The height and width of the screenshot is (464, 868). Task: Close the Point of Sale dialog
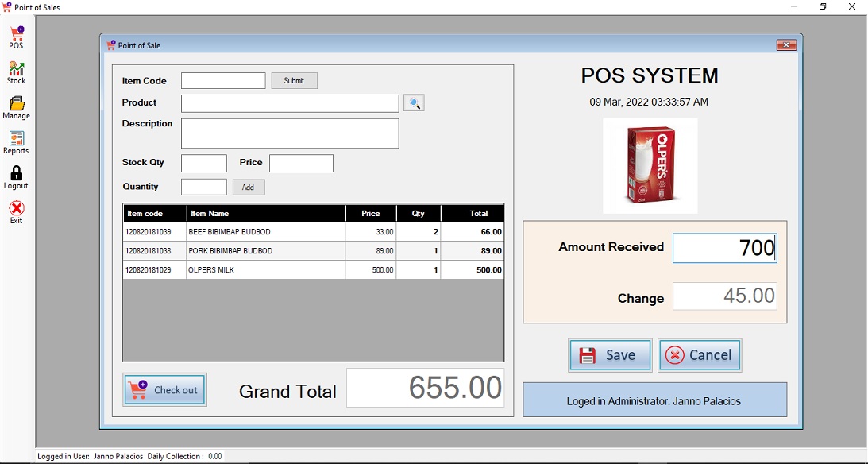[x=786, y=45]
